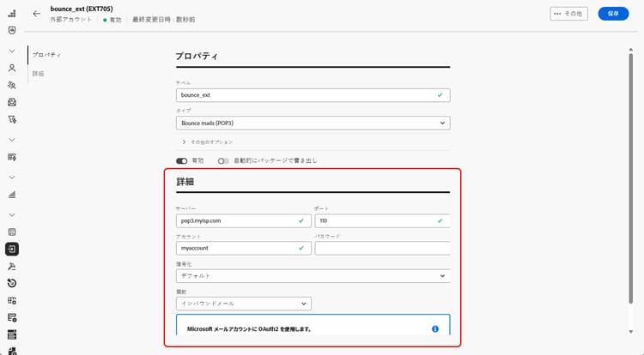The image size is (644, 355).
Task: Click the label field containing bounce_ext
Action: pos(313,95)
